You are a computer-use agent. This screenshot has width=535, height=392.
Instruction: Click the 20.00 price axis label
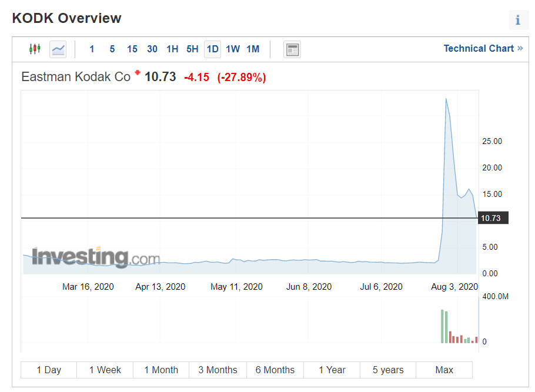(x=492, y=168)
